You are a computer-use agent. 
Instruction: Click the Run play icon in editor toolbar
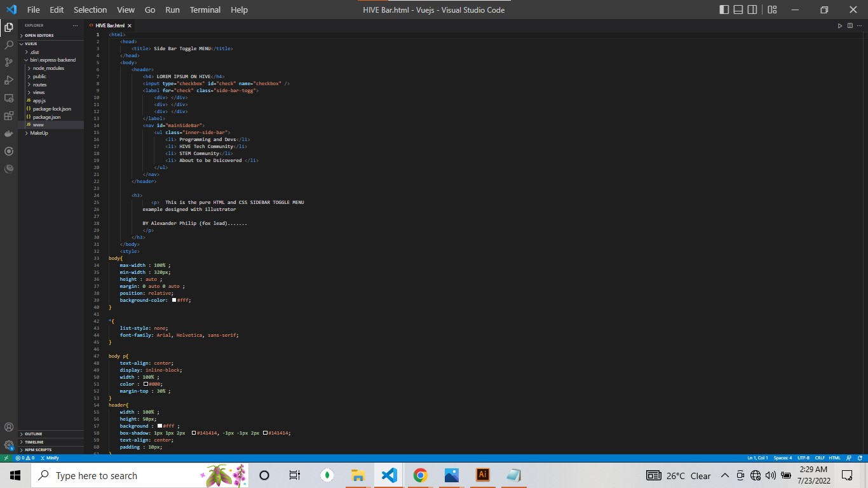839,25
